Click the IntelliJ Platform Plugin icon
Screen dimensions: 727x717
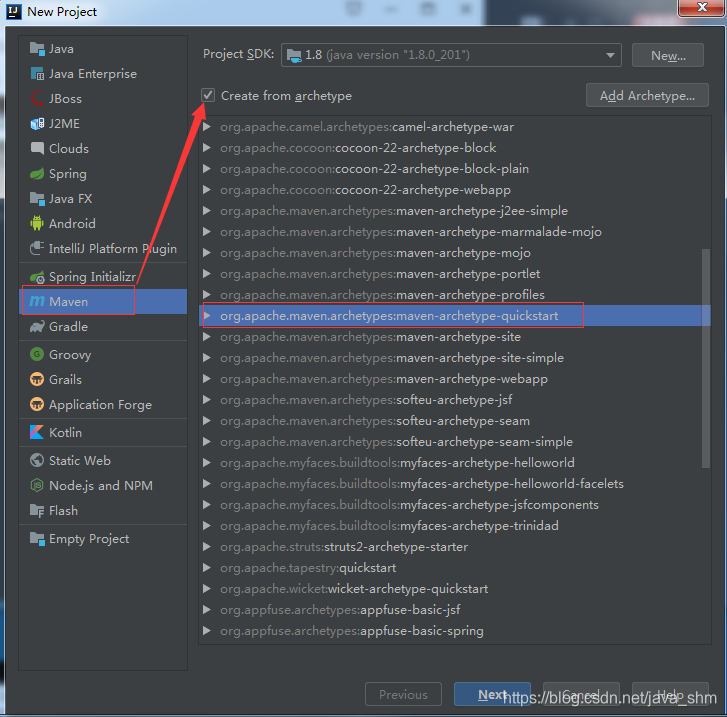pos(37,249)
